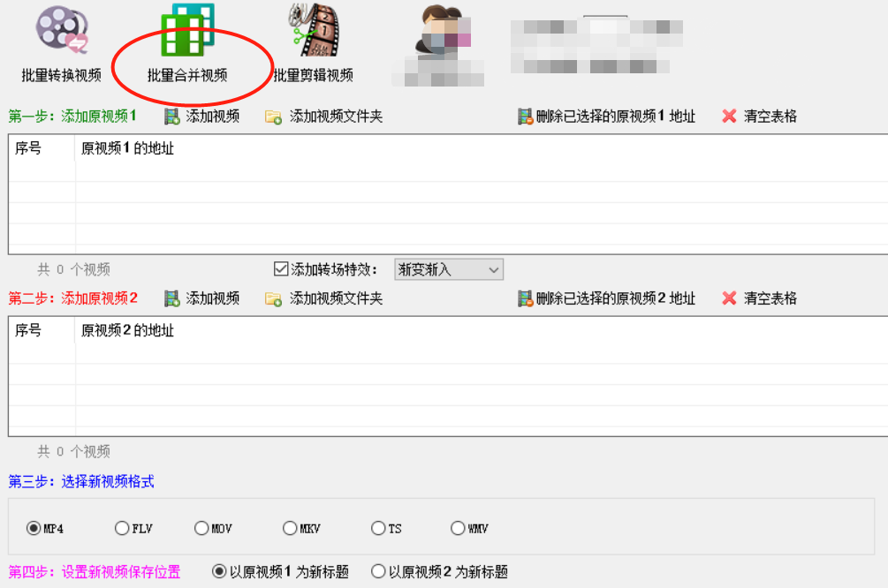Select the WMV format radio button
This screenshot has height=588, width=888.
458,528
